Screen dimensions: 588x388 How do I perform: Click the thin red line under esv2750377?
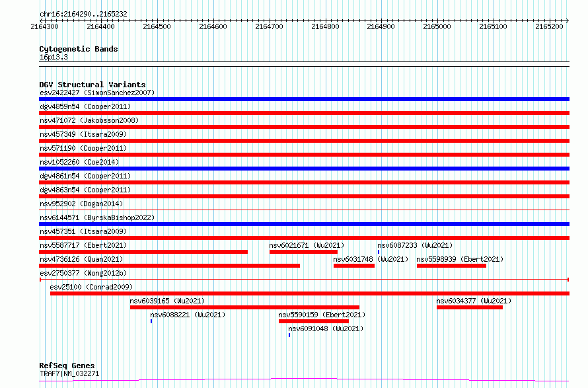click(x=304, y=280)
